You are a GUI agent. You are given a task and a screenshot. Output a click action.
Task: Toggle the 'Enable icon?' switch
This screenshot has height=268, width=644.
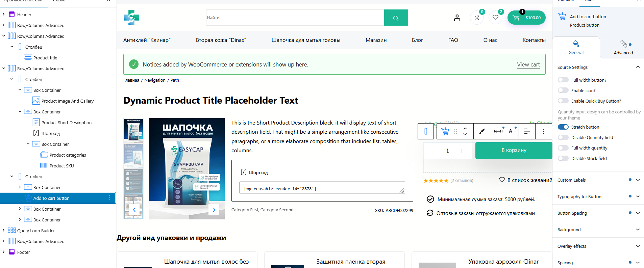tap(563, 90)
